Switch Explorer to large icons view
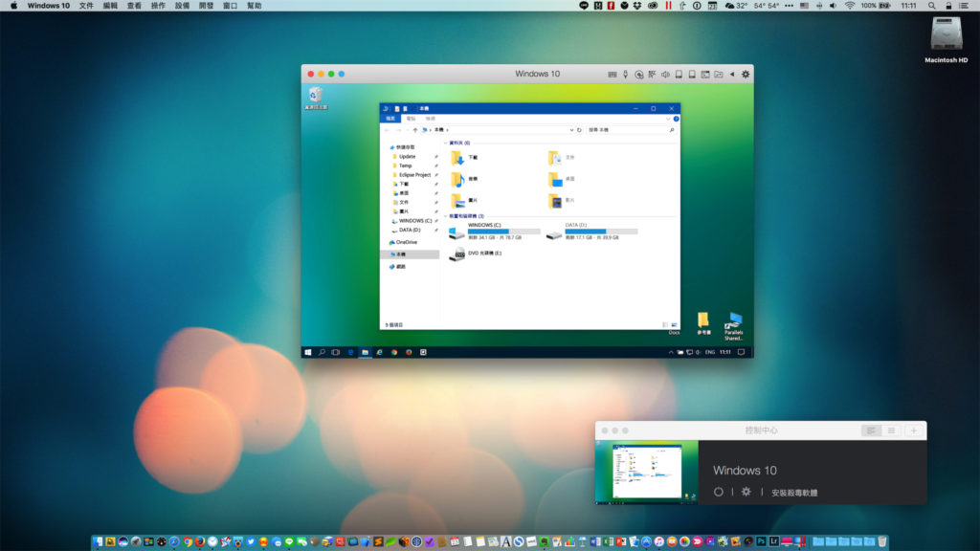The height and width of the screenshot is (551, 980). (676, 325)
